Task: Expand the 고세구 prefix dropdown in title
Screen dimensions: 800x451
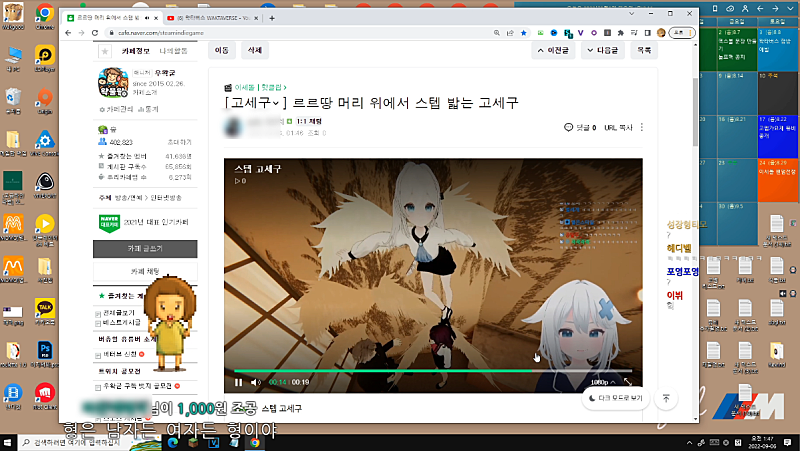Action: tap(276, 103)
